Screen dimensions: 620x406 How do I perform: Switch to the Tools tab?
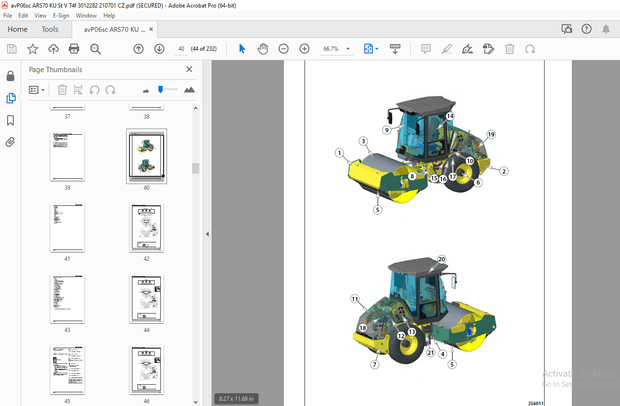tap(50, 29)
